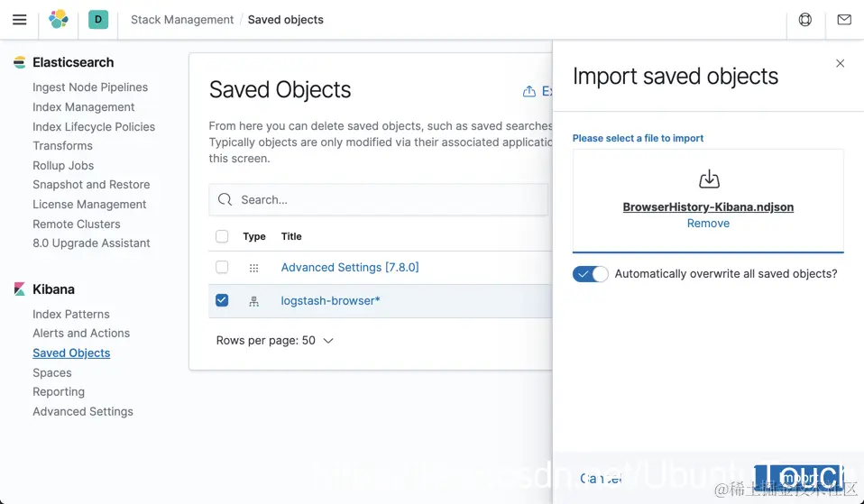Open Advanced Settings in sidebar
864x504 pixels.
click(83, 411)
